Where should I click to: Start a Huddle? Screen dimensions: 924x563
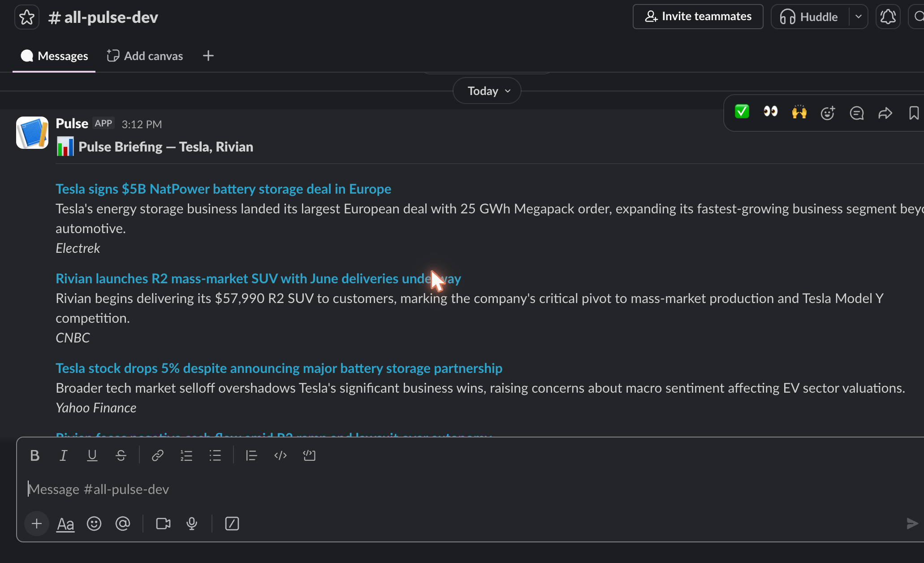point(809,17)
